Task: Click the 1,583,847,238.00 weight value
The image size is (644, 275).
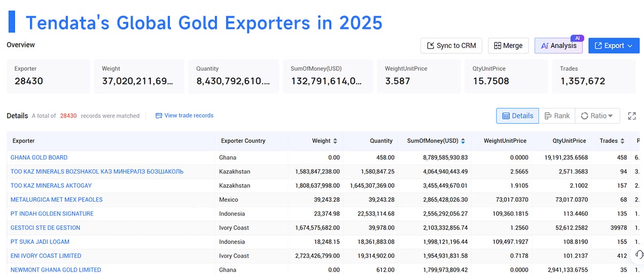Action: (x=317, y=171)
